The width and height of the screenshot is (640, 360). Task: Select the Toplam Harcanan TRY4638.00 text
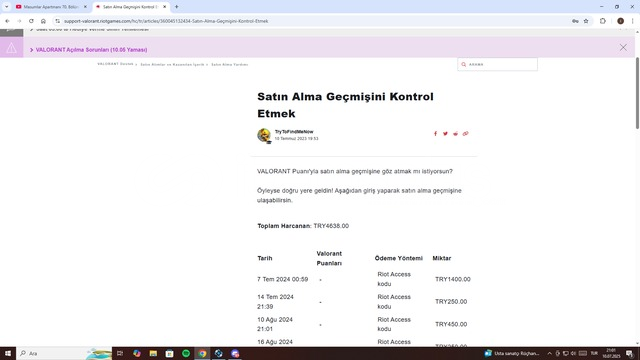pyautogui.click(x=303, y=226)
